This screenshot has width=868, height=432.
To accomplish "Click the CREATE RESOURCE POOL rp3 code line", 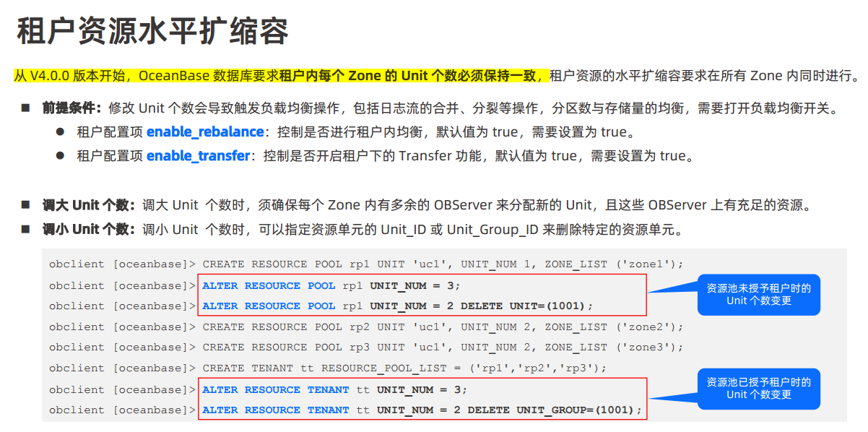I will (x=442, y=347).
